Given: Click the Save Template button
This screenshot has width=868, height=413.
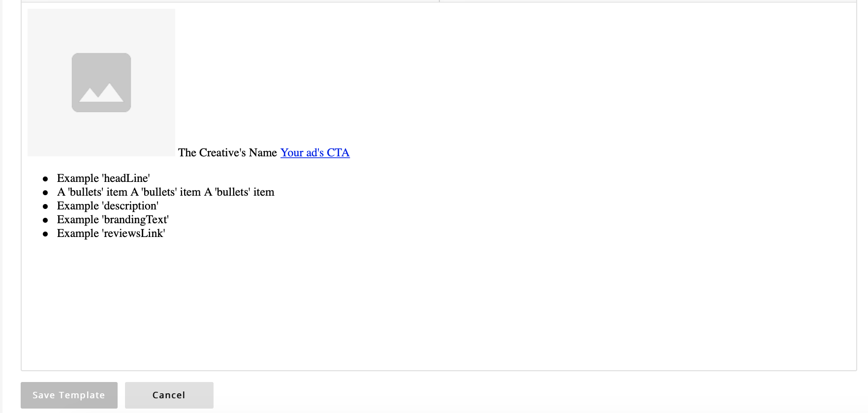Looking at the screenshot, I should (69, 395).
